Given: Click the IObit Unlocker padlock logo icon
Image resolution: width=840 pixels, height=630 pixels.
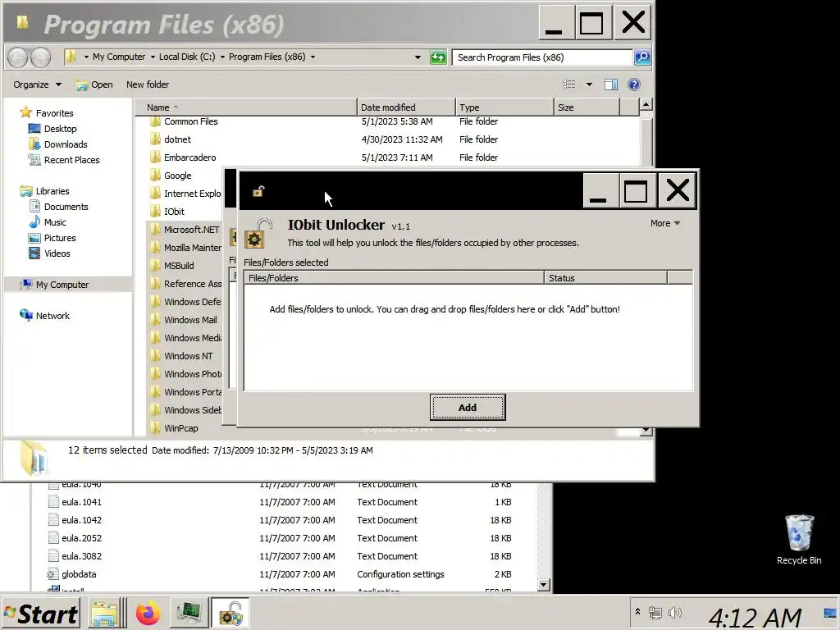Looking at the screenshot, I should pyautogui.click(x=258, y=234).
